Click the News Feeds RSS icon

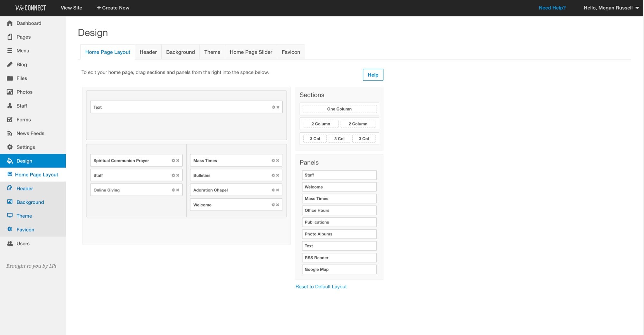pos(10,133)
